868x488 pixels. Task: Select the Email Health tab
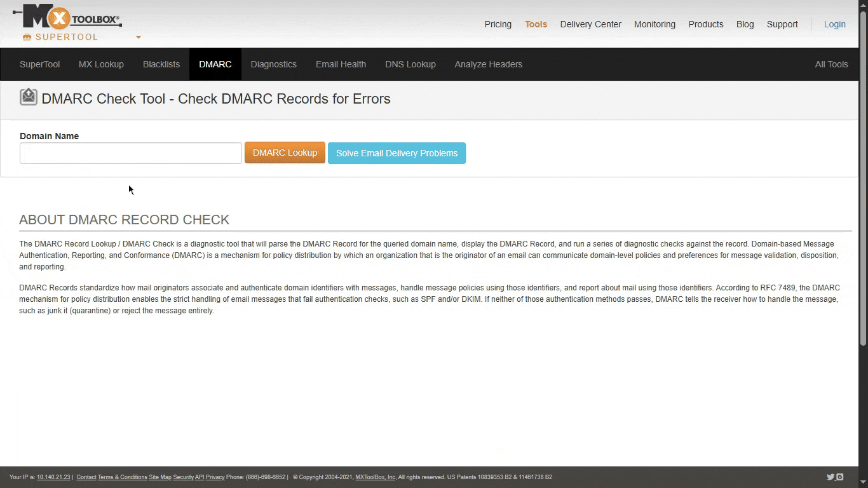point(341,64)
